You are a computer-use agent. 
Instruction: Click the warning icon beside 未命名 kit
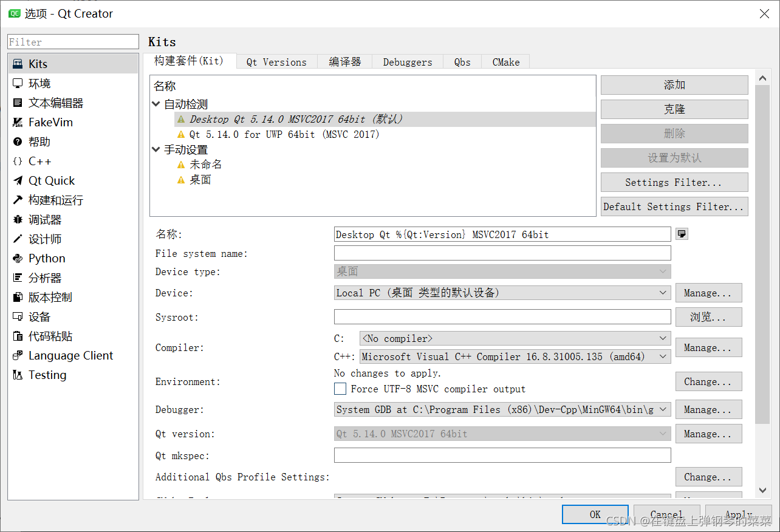point(180,165)
